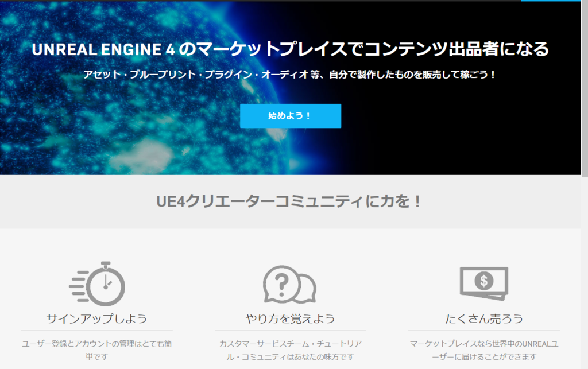Image resolution: width=588 pixels, height=369 pixels.
Task: Click the たくさん売ろう heading
Action: (x=484, y=319)
